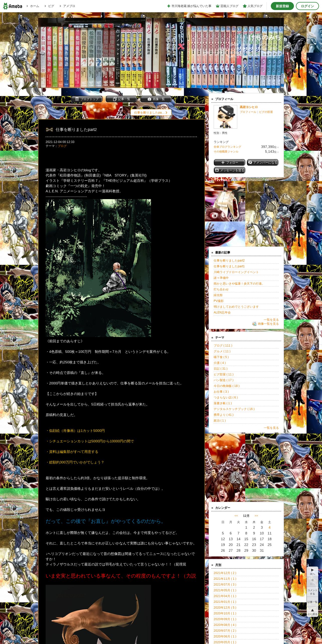Open theme 嚥下食 ( 5 )

pos(221,357)
